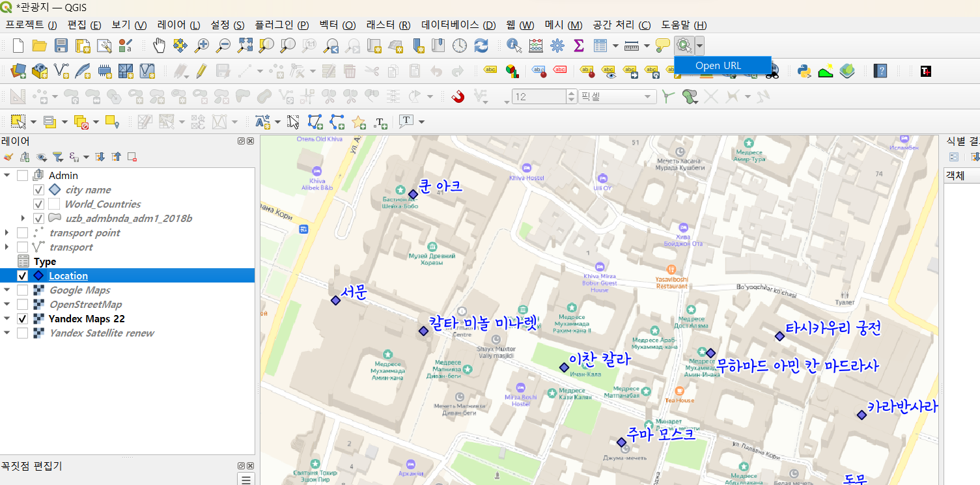Open the Python console icon
Image resolution: width=980 pixels, height=485 pixels.
click(x=804, y=71)
